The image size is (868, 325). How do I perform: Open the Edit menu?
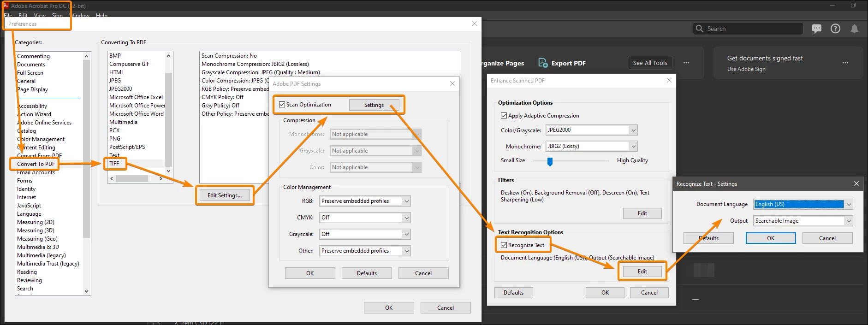(x=23, y=15)
